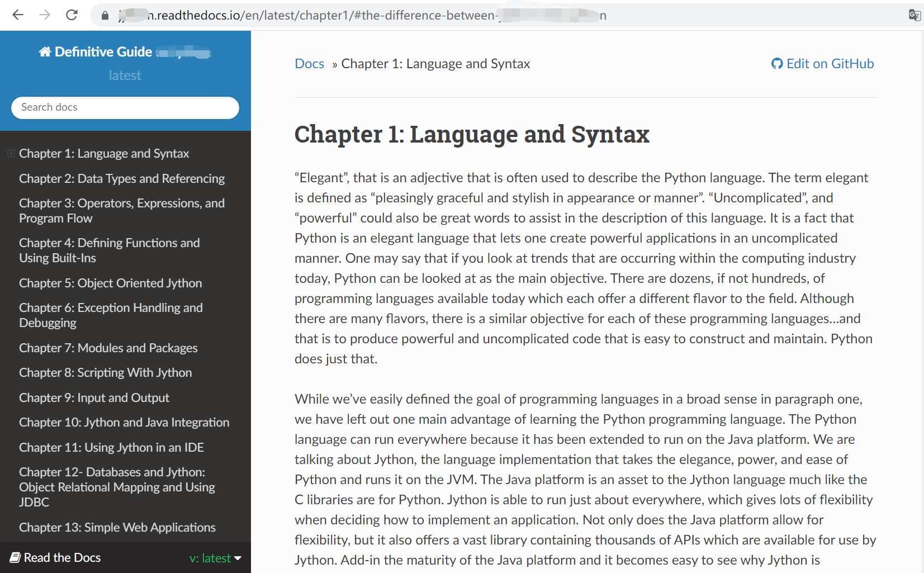Select Chapter 8: Scripting With Jython
924x573 pixels.
pyautogui.click(x=105, y=372)
